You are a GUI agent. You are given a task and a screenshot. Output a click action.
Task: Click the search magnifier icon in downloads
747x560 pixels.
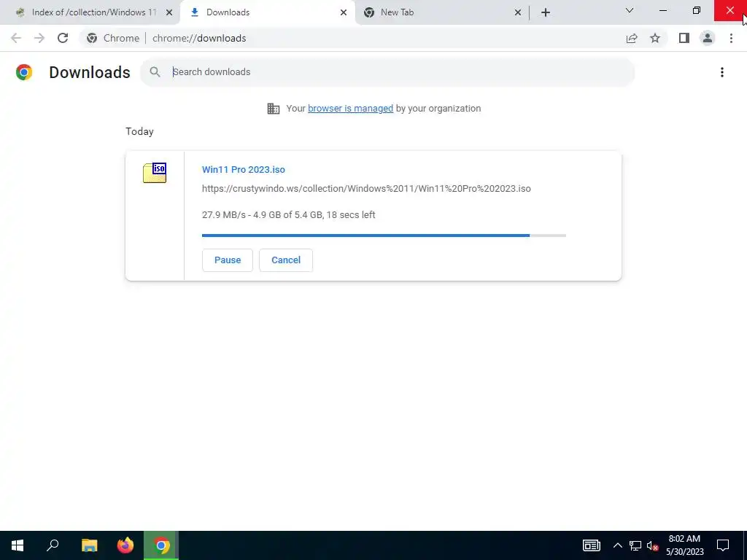[155, 72]
